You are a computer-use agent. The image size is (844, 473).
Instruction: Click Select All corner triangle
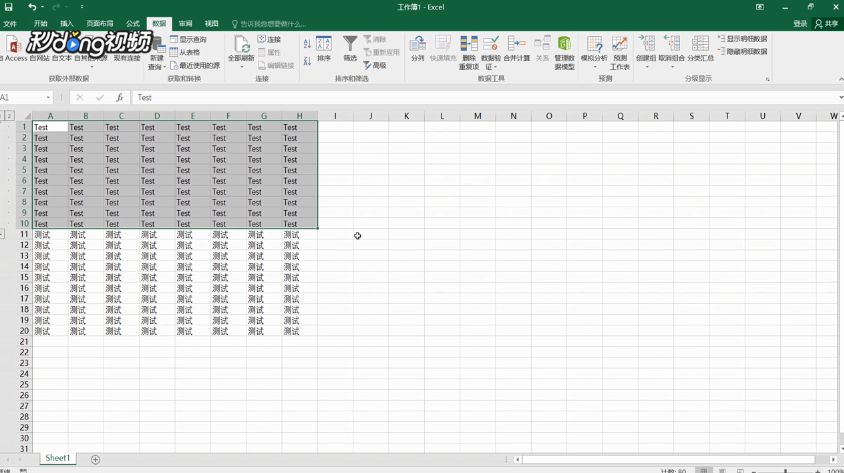(x=27, y=116)
